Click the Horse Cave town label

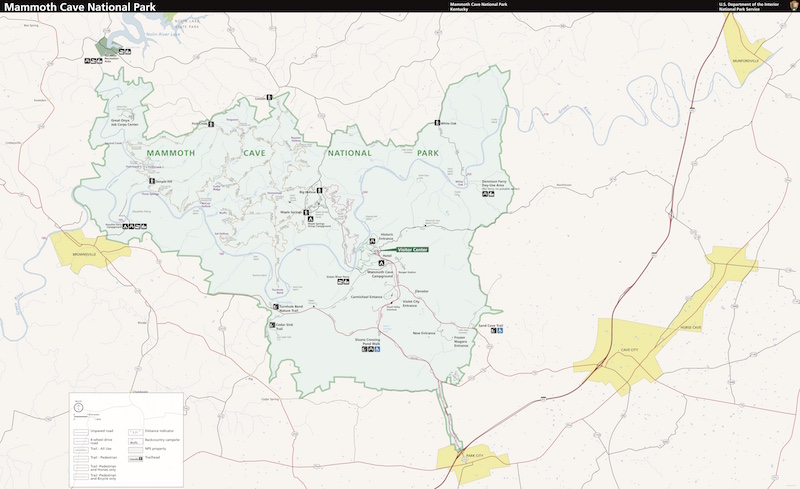[x=690, y=327]
